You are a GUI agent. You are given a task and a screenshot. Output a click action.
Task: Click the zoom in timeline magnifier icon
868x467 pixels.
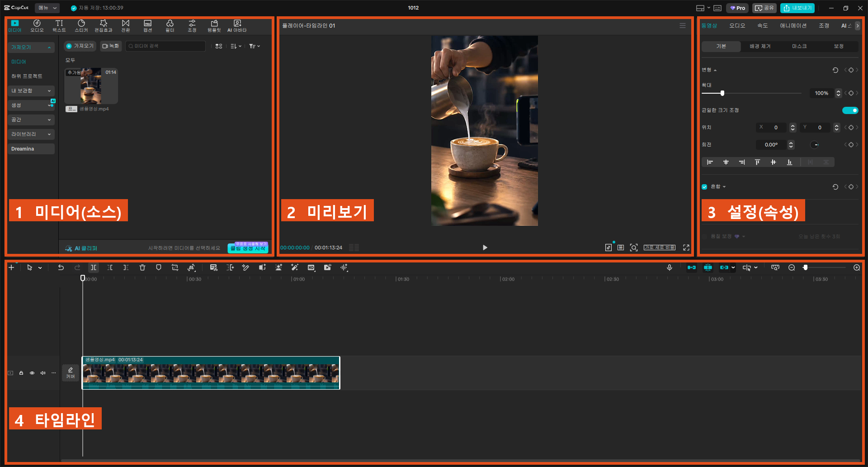pyautogui.click(x=857, y=267)
